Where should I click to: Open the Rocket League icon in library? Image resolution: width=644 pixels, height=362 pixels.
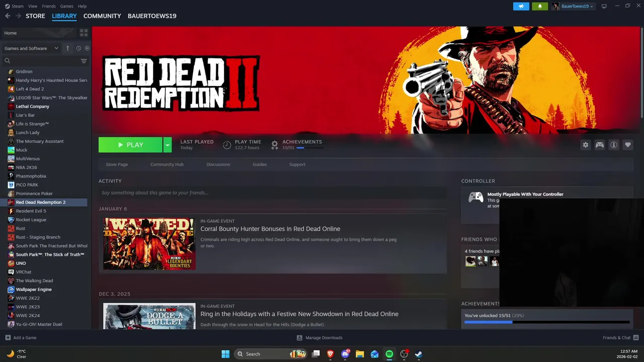click(x=11, y=220)
